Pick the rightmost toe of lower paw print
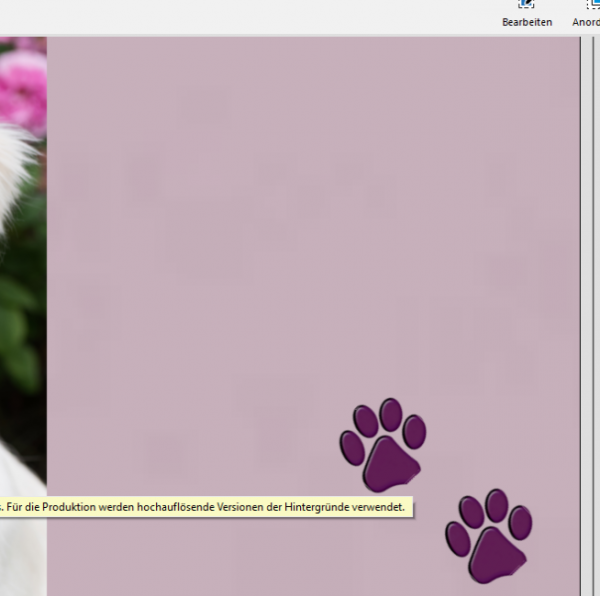 (x=520, y=522)
